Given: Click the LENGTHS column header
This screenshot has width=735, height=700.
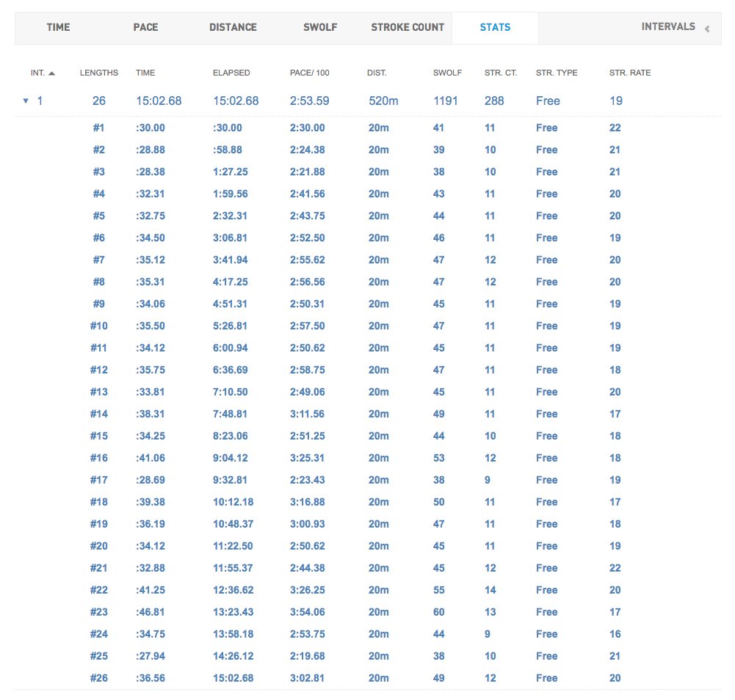Looking at the screenshot, I should click(x=99, y=73).
